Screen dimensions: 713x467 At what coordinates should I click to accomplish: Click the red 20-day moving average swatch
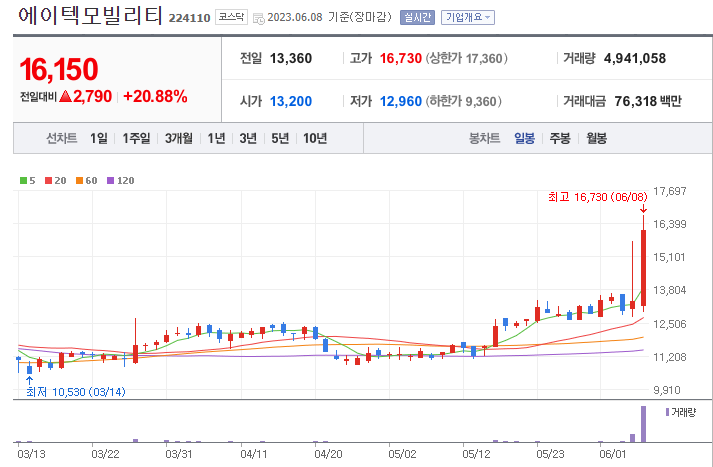[48, 181]
